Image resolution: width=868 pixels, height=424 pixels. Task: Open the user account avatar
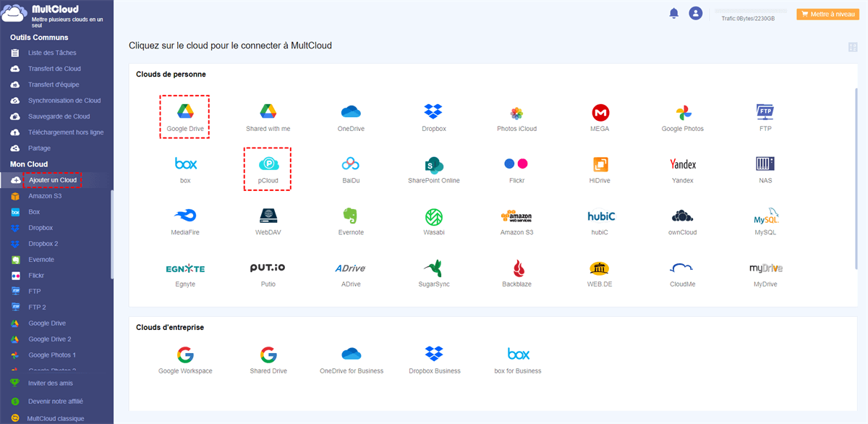tap(696, 13)
